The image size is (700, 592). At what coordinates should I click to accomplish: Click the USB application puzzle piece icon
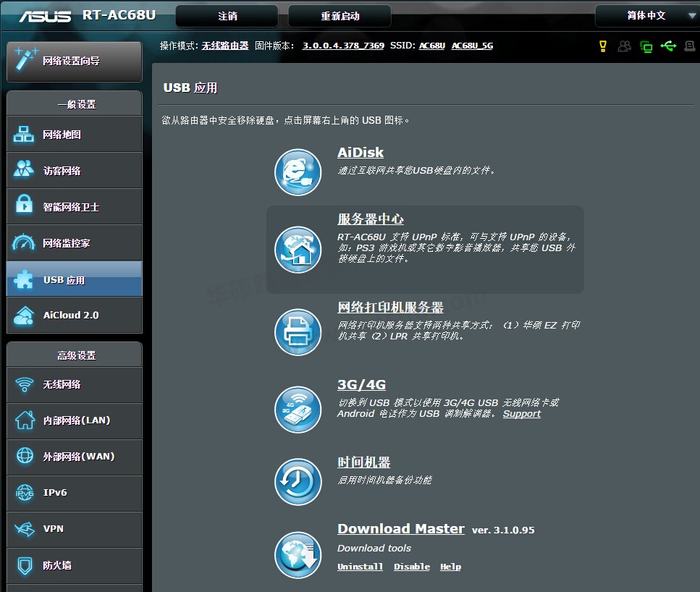pyautogui.click(x=24, y=279)
